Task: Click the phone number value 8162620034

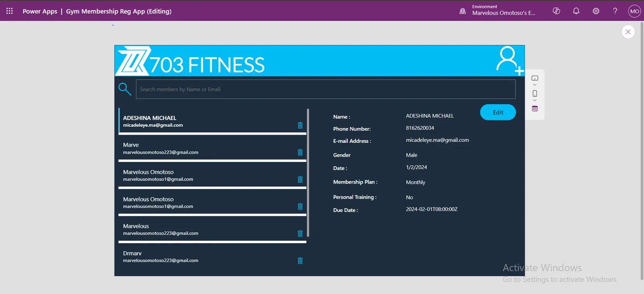Action: tap(420, 128)
